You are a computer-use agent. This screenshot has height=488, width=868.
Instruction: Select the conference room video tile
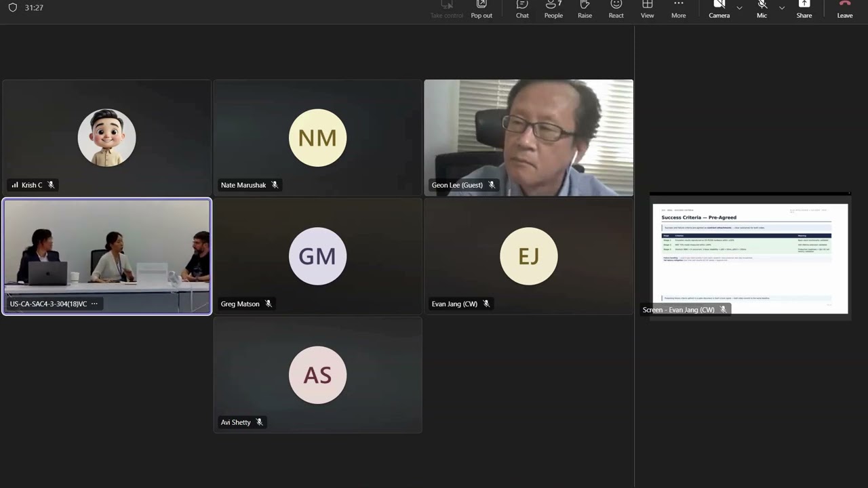pyautogui.click(x=107, y=257)
